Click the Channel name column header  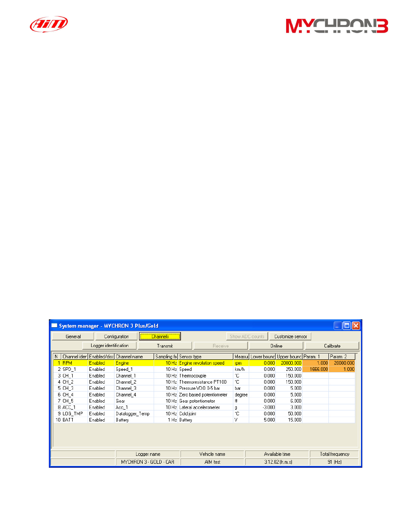pos(134,356)
